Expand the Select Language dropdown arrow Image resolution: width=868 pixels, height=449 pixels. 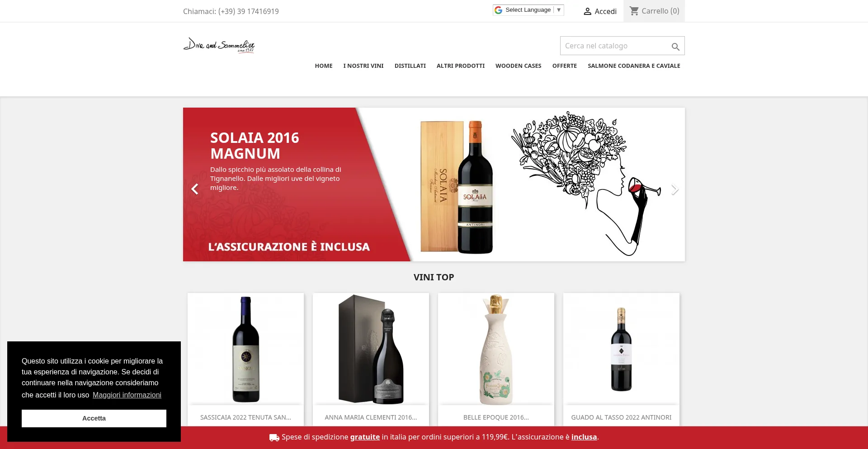[559, 10]
